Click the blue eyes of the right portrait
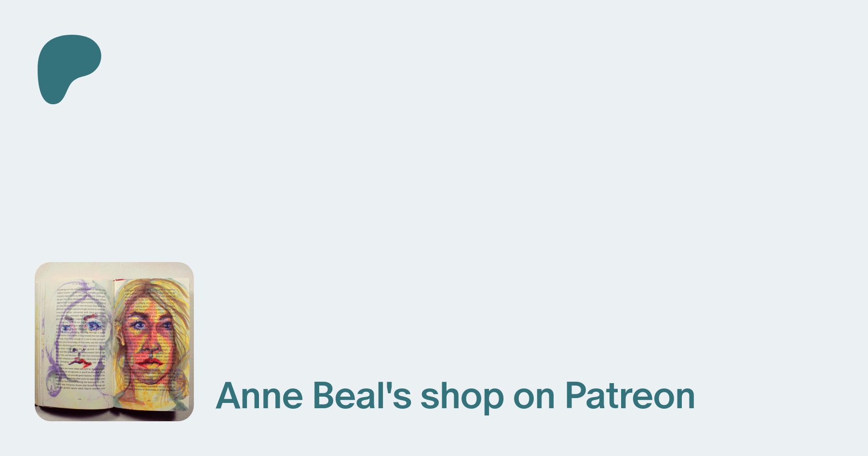868x456 pixels. tap(140, 325)
